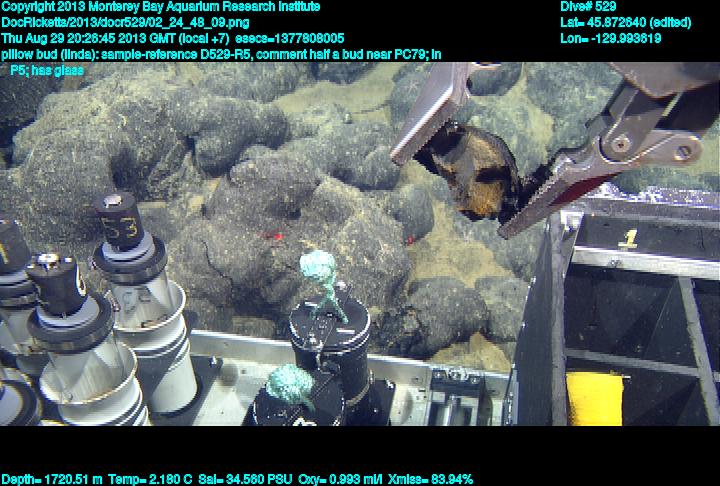
Task: Click the right red laser dot
Action: pyautogui.click(x=409, y=240)
